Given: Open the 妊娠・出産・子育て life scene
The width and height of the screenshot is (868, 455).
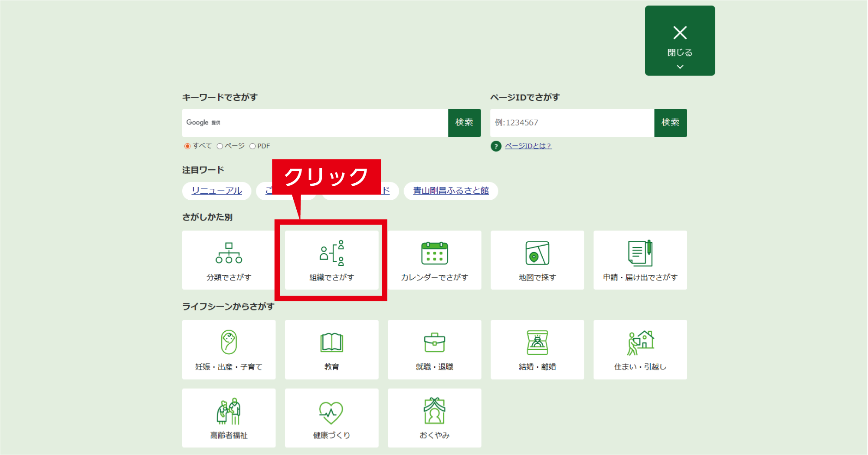Looking at the screenshot, I should (x=229, y=349).
